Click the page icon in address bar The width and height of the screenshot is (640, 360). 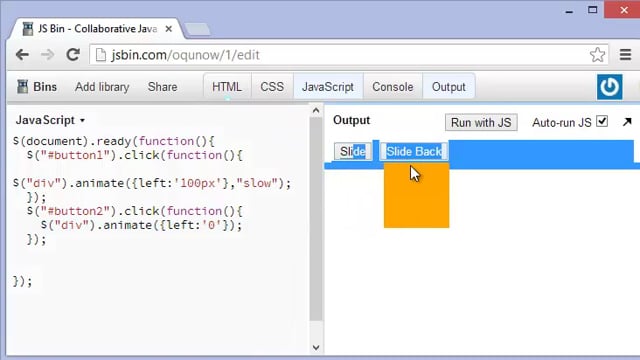point(101,55)
